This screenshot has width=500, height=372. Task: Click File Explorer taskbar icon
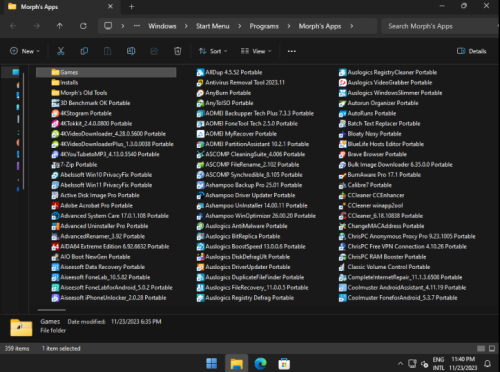[x=236, y=363]
